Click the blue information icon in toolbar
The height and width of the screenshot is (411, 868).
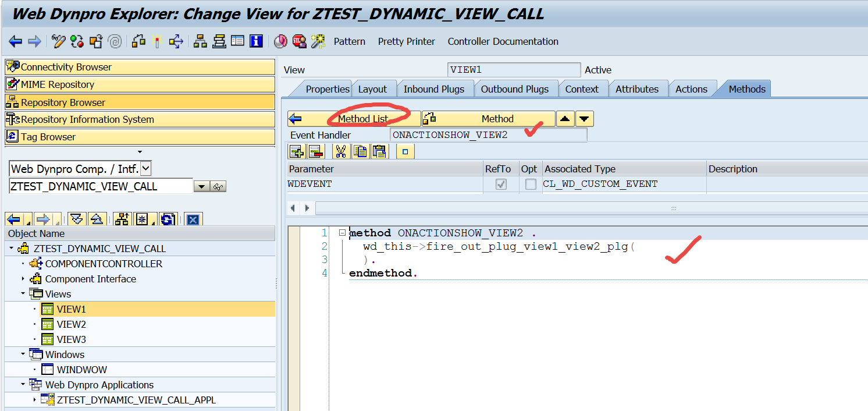(x=256, y=41)
